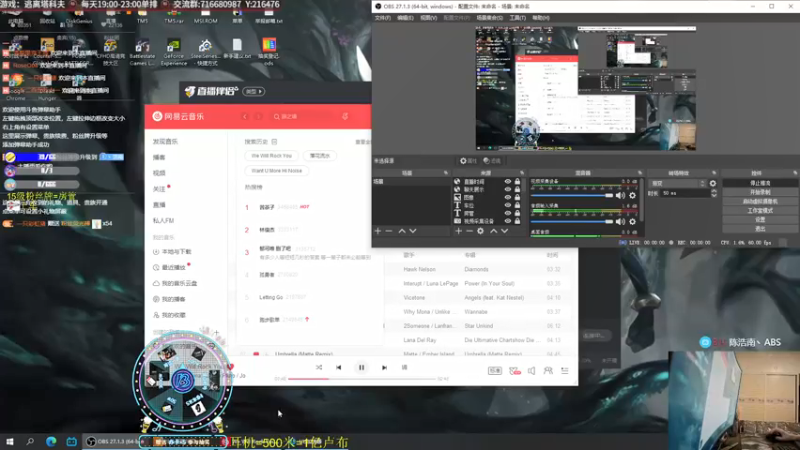
Task: Add a new scene in OBS
Action: pos(378,231)
